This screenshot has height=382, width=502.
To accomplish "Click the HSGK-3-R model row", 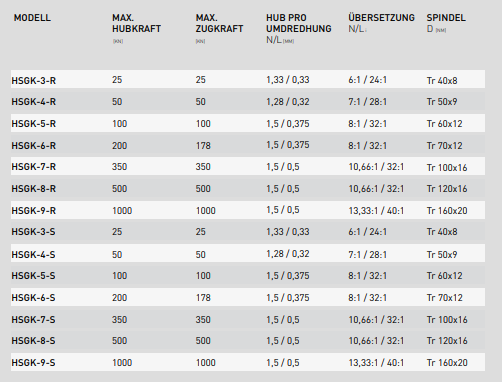I will click(248, 79).
